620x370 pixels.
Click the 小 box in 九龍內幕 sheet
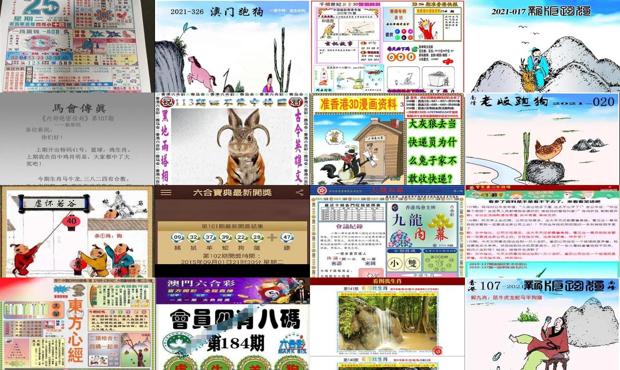395,264
